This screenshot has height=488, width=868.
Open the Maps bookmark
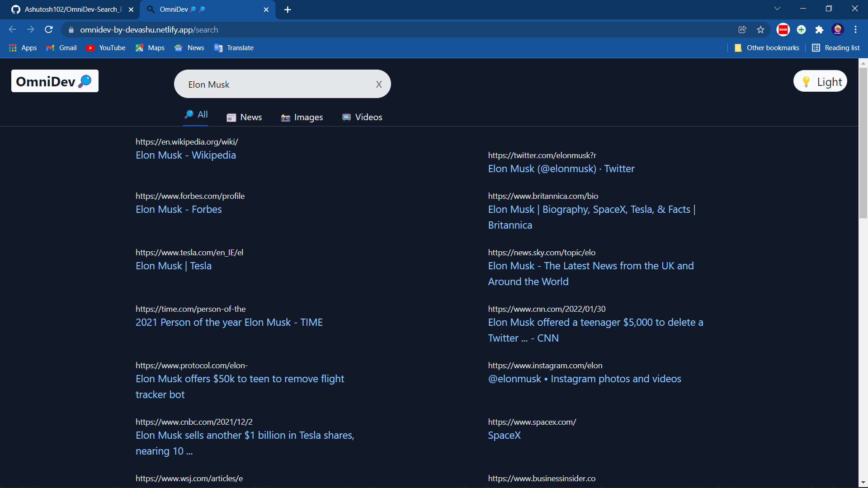[x=150, y=48]
